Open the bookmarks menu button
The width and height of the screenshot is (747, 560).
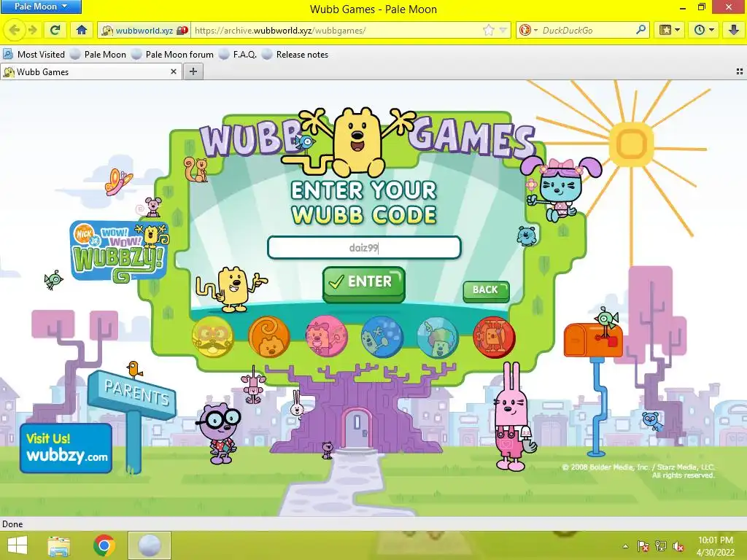point(669,31)
